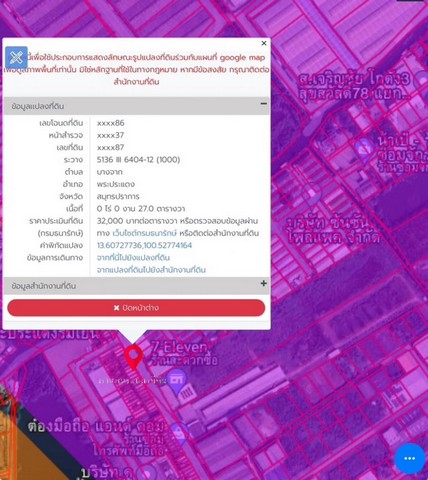Click the จากที่นี่ไปยังแปลงที่ดิน directions link
The height and width of the screenshot is (480, 428).
point(133,258)
